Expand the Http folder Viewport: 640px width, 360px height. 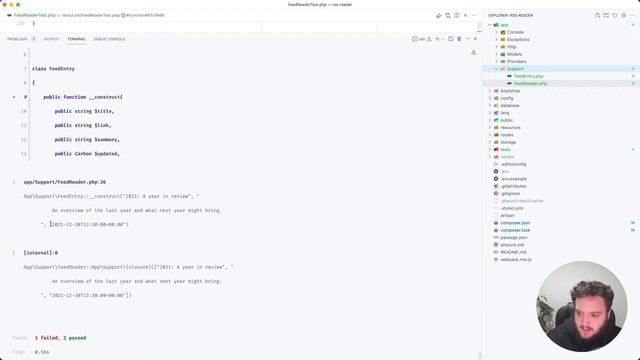click(497, 47)
